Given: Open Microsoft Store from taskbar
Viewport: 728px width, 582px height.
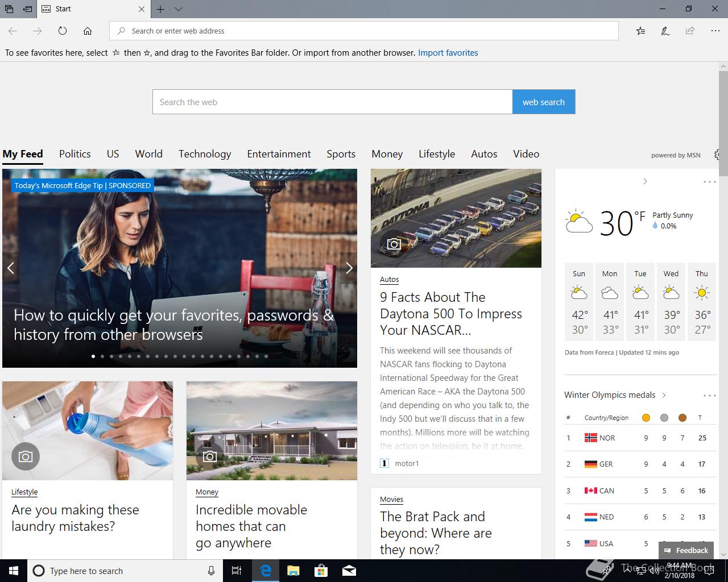Looking at the screenshot, I should [x=321, y=571].
